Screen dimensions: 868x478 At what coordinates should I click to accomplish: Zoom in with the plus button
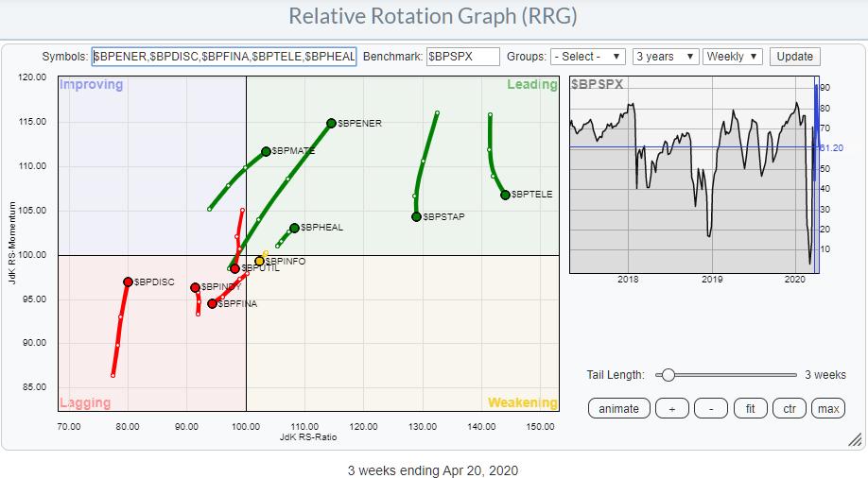(671, 409)
